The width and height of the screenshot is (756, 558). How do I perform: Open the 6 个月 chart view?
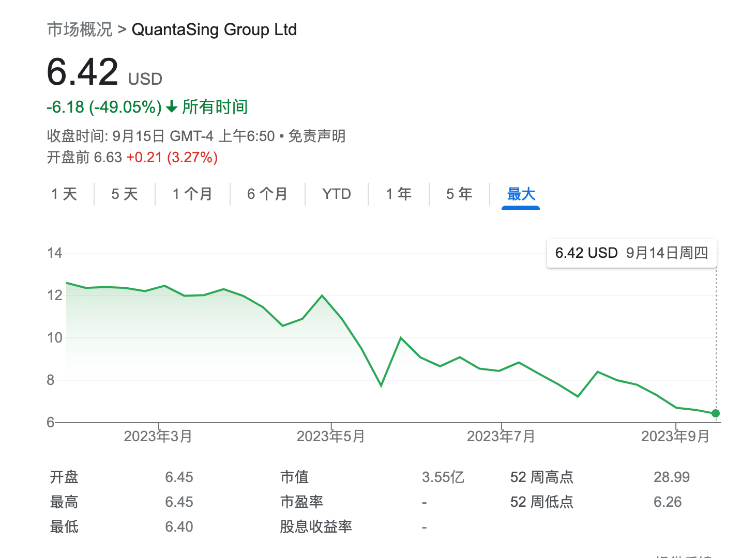click(x=267, y=194)
